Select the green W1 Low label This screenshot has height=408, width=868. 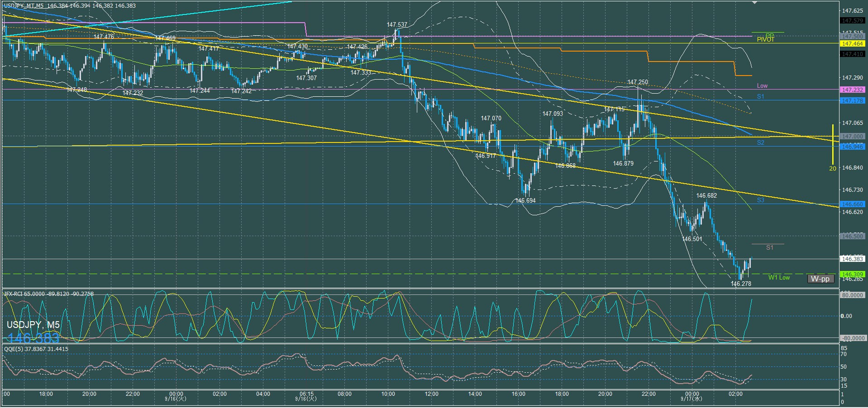pyautogui.click(x=779, y=278)
